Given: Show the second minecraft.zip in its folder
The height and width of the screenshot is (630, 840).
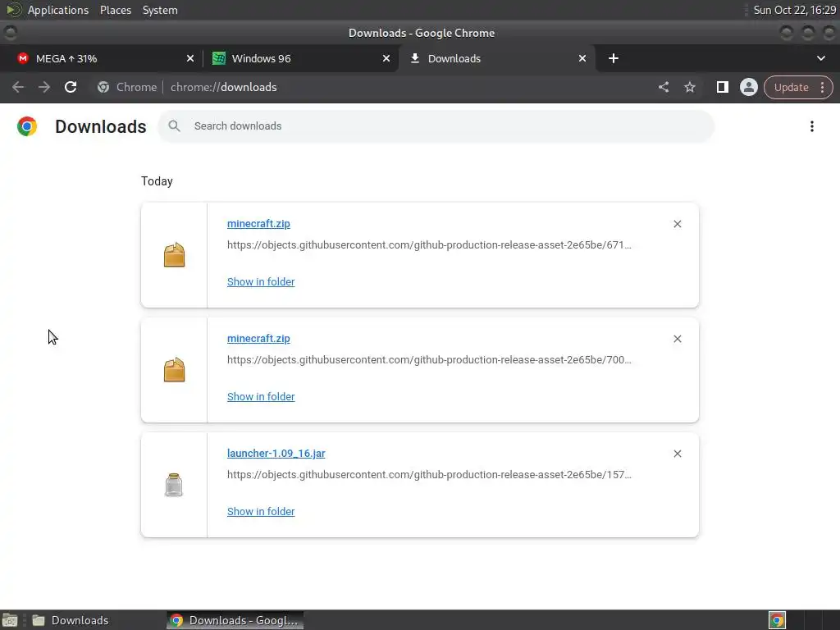Looking at the screenshot, I should click(x=261, y=396).
